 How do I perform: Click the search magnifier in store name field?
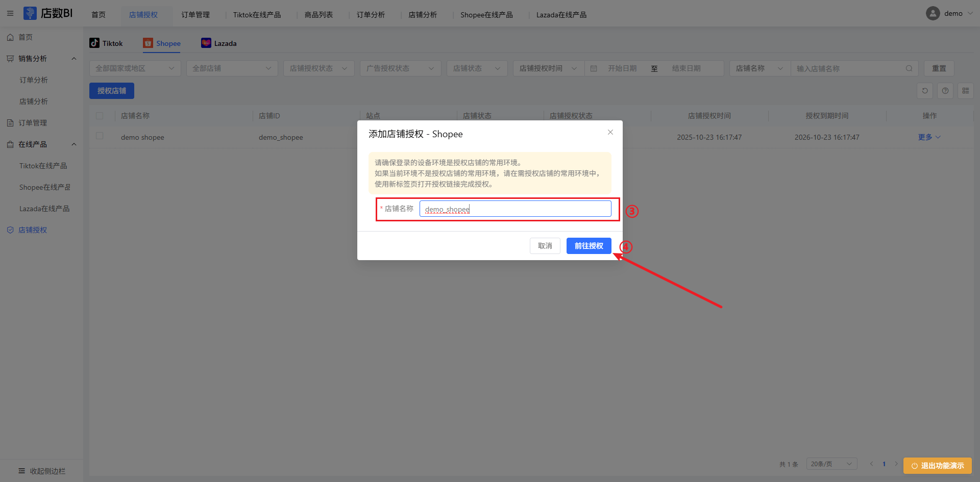pyautogui.click(x=909, y=68)
